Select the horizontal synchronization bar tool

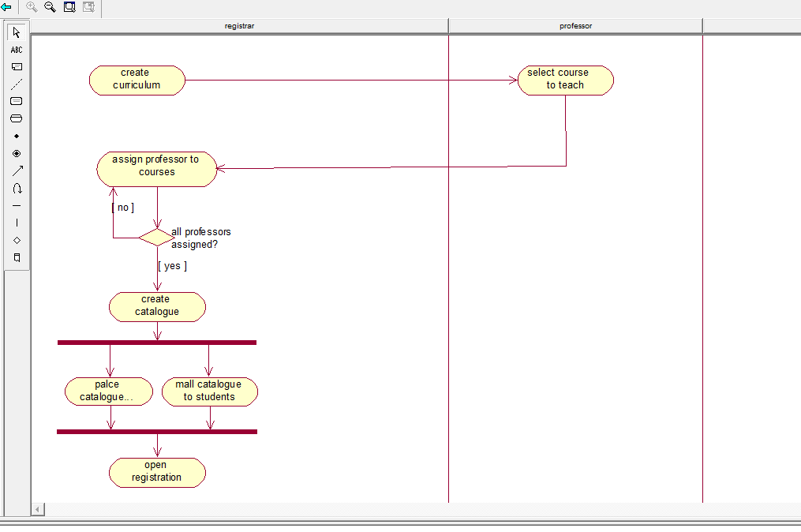[17, 205]
